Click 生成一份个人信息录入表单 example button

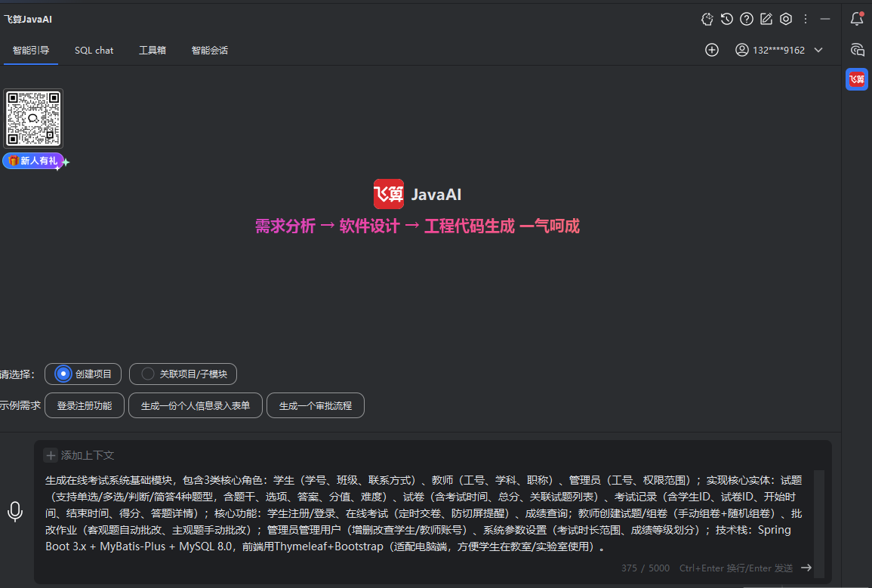click(196, 405)
